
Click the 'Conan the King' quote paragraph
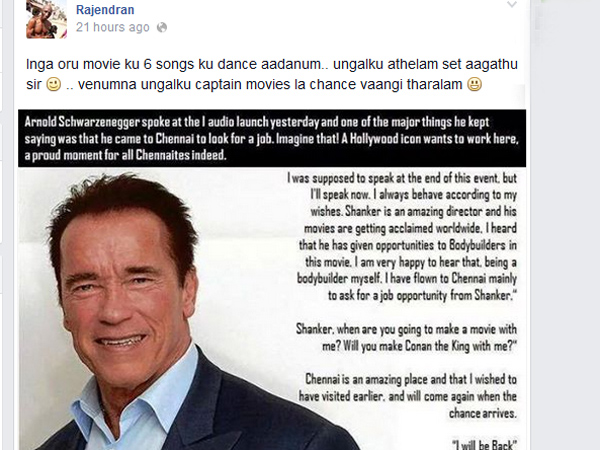tap(406, 338)
